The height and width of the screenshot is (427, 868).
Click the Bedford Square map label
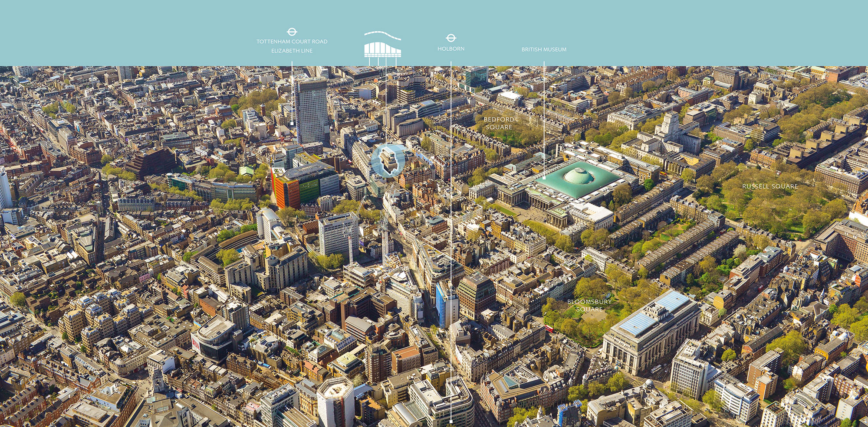point(499,123)
